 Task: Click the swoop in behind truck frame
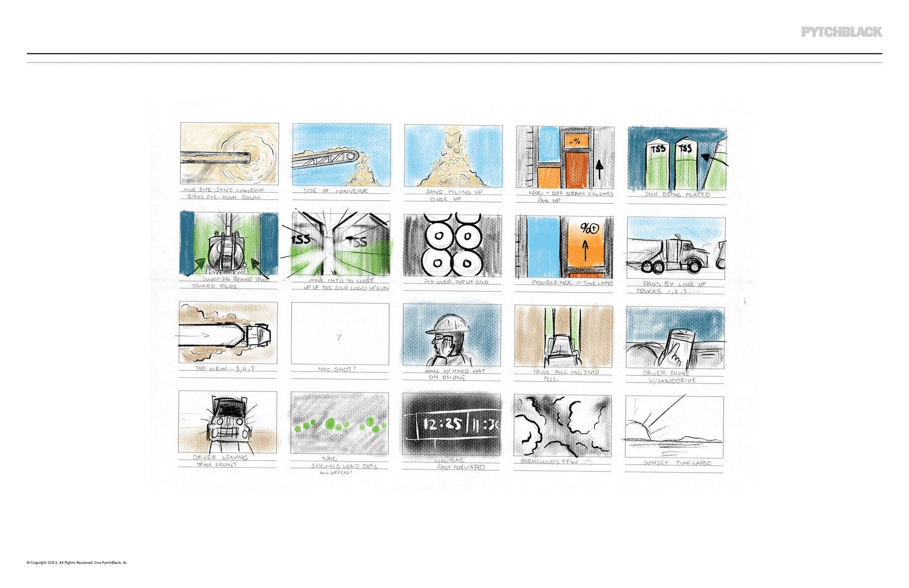tap(229, 243)
